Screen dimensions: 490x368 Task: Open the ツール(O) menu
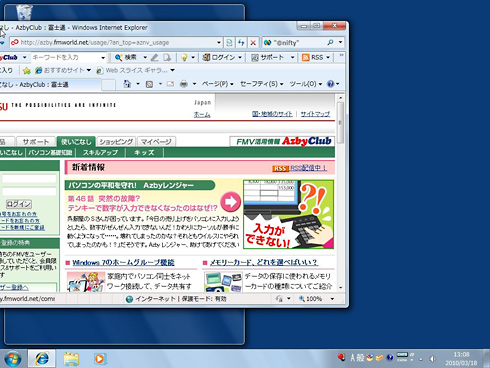point(306,84)
